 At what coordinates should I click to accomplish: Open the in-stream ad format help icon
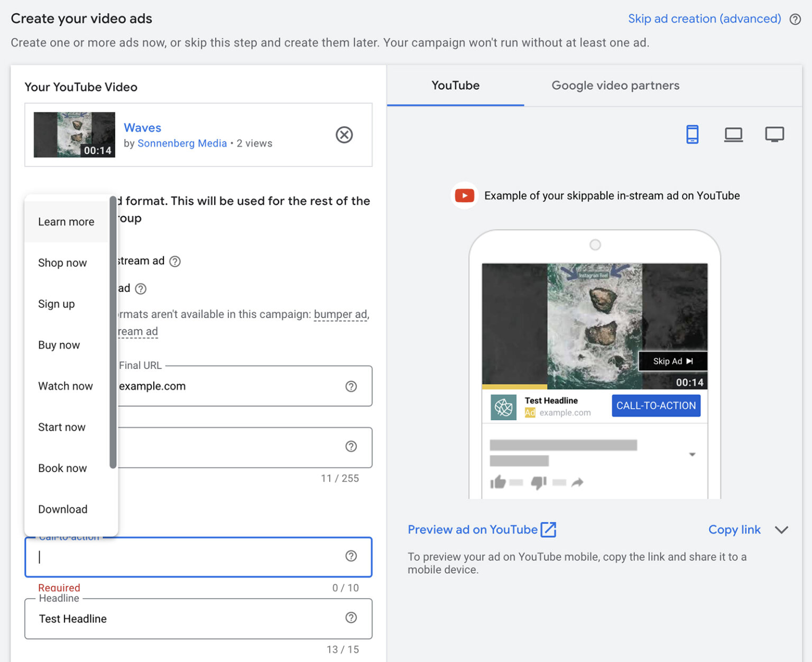point(175,261)
